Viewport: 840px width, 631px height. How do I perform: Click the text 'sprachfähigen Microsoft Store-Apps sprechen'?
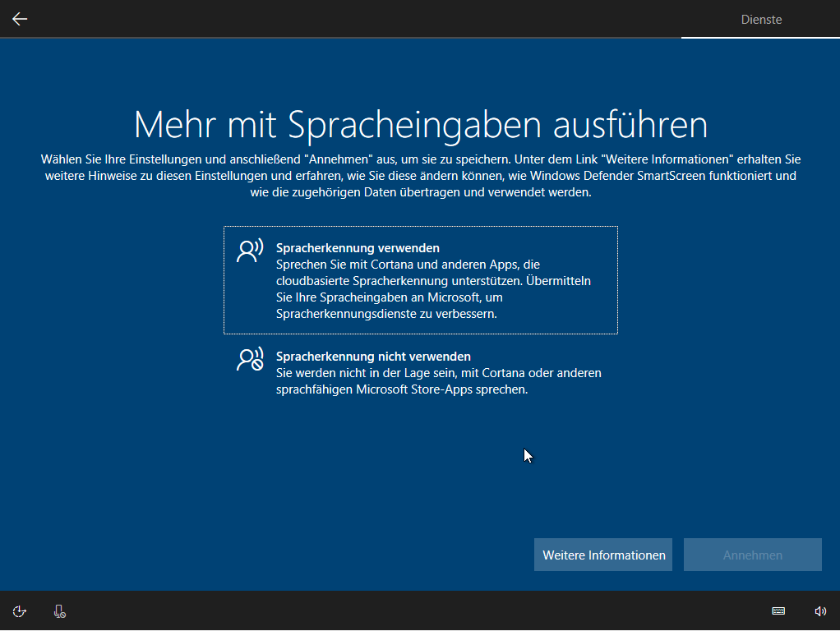pyautogui.click(x=402, y=389)
